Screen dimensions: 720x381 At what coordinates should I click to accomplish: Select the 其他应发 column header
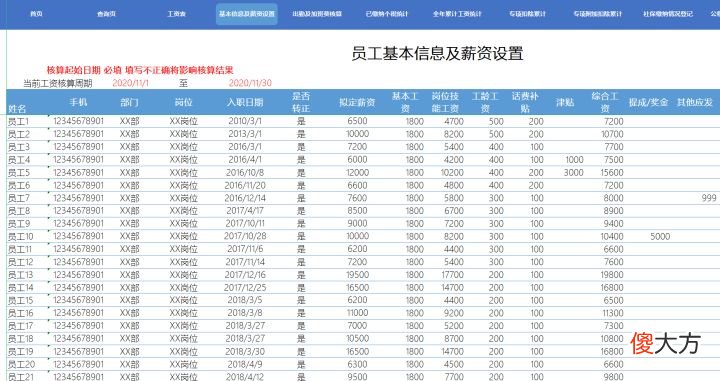click(694, 102)
